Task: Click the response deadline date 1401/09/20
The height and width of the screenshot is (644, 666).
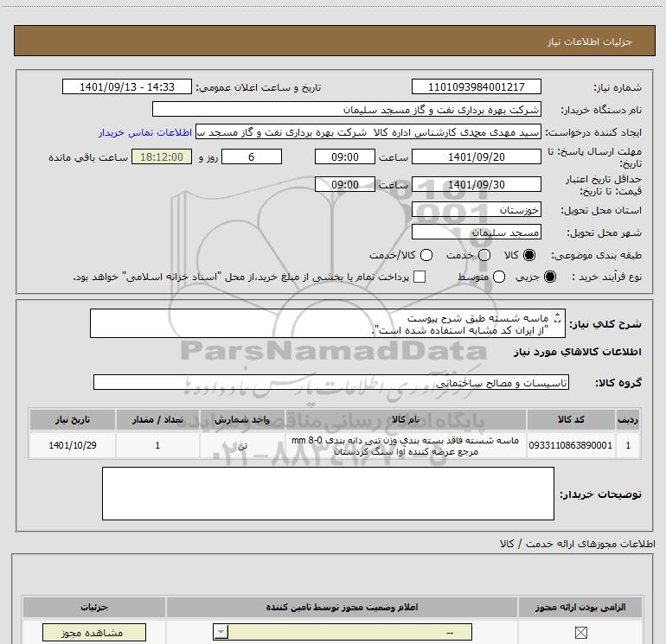Action: click(x=476, y=157)
